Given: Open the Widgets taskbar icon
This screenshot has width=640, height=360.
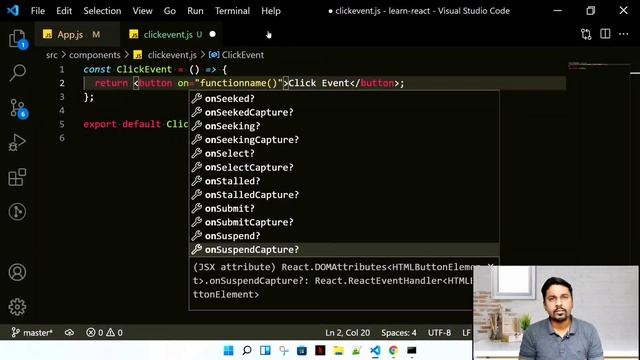Looking at the screenshot, I should pos(265,350).
